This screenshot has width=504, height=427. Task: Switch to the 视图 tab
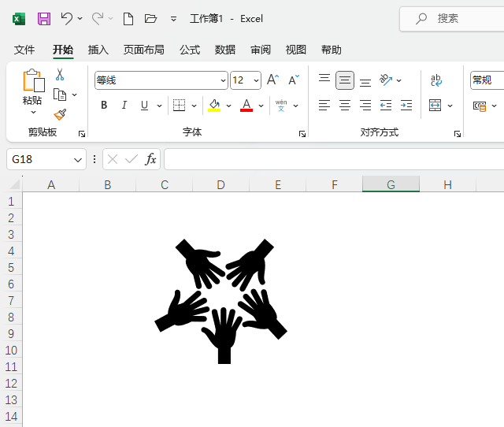coord(296,50)
